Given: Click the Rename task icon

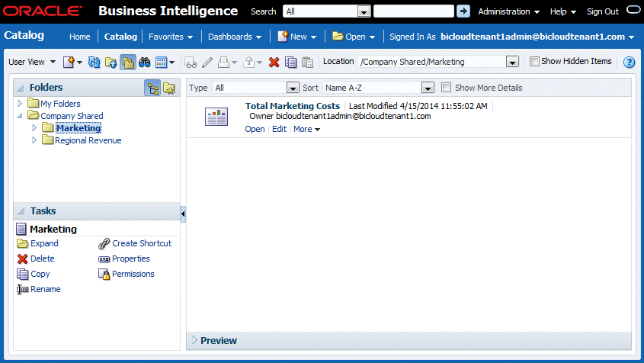Looking at the screenshot, I should tap(22, 290).
